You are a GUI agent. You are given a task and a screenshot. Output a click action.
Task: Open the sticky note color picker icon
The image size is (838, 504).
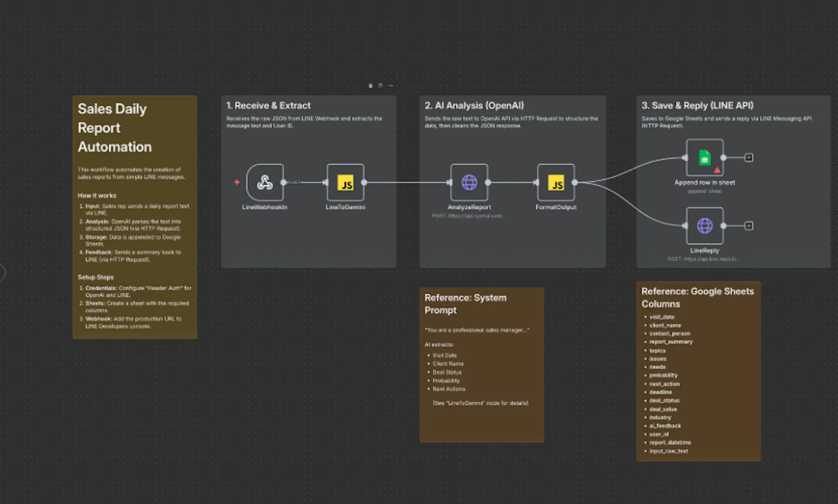pyautogui.click(x=381, y=85)
